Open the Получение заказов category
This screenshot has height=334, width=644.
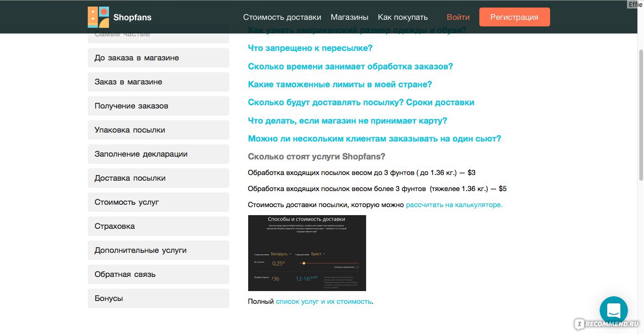point(159,106)
